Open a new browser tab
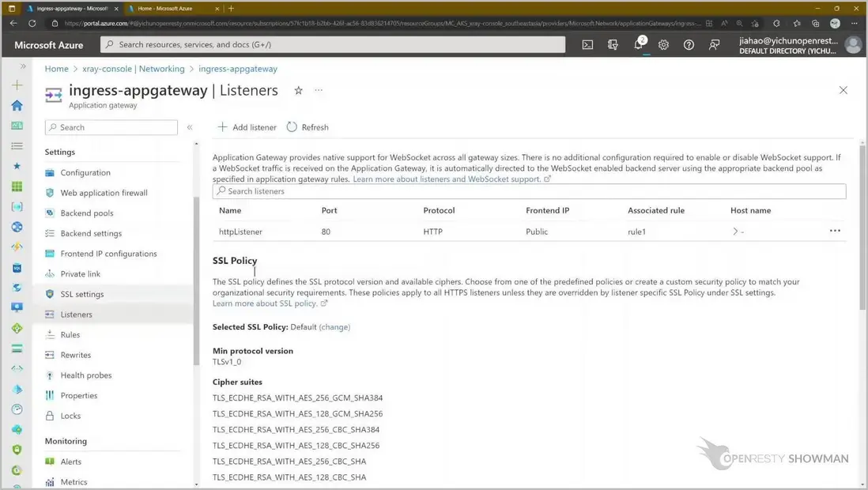Screen dimensions: 868x490 (x=232, y=9)
